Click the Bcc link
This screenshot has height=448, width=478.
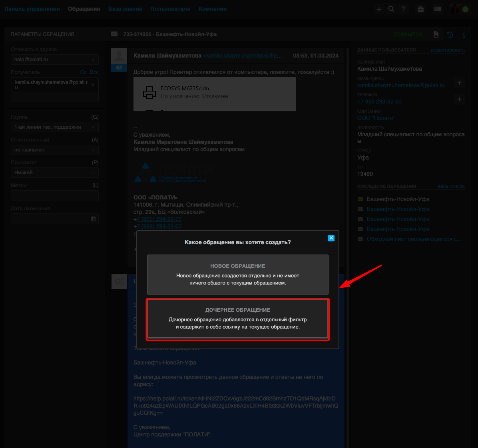[x=94, y=72]
